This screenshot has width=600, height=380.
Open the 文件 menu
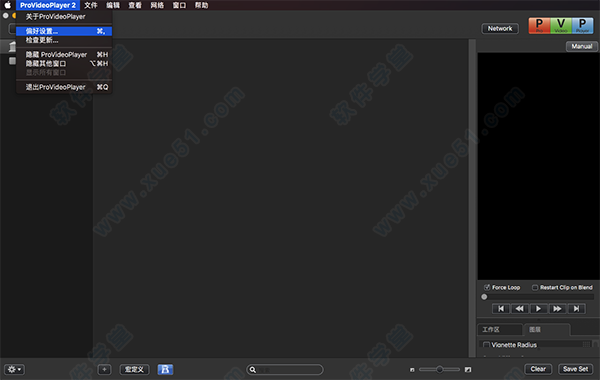[91, 5]
